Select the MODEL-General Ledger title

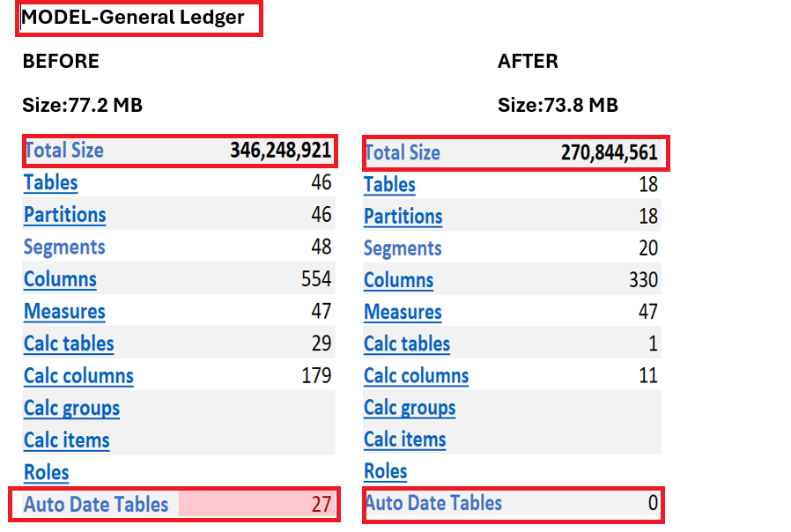coord(132,17)
